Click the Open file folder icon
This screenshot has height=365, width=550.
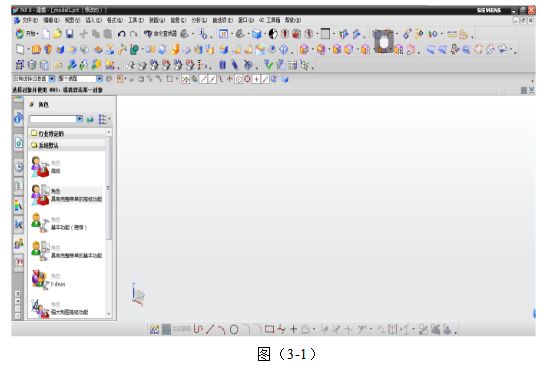coord(58,34)
